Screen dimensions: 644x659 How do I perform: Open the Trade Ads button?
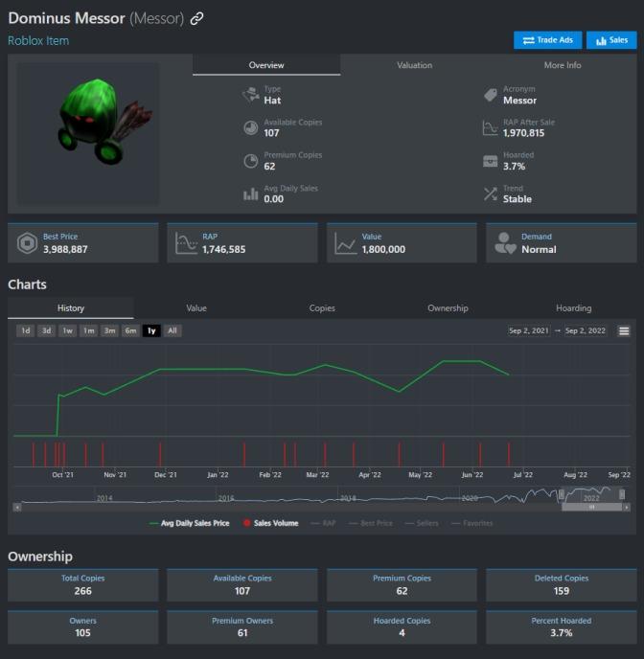547,40
